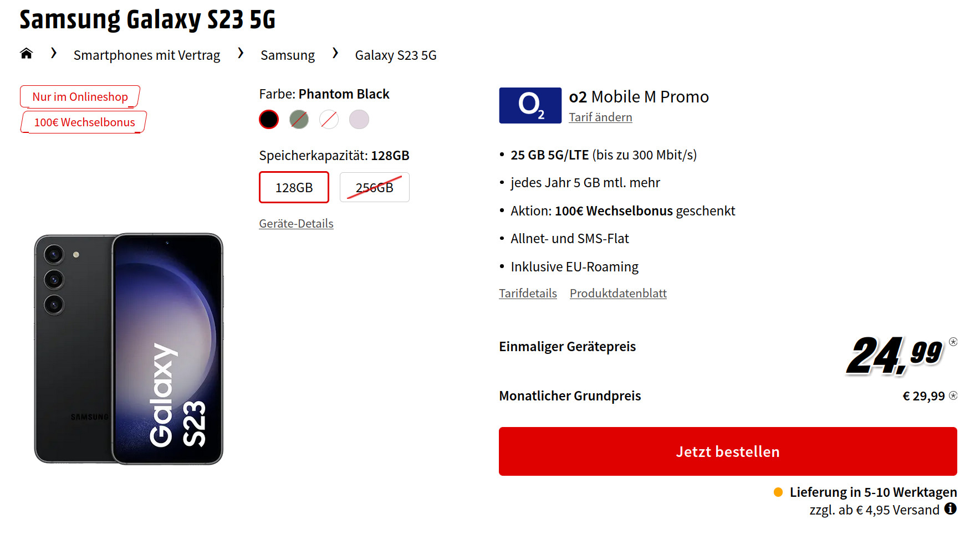Open the Produktdatenblatt link
The width and height of the screenshot is (980, 545).
tap(618, 294)
